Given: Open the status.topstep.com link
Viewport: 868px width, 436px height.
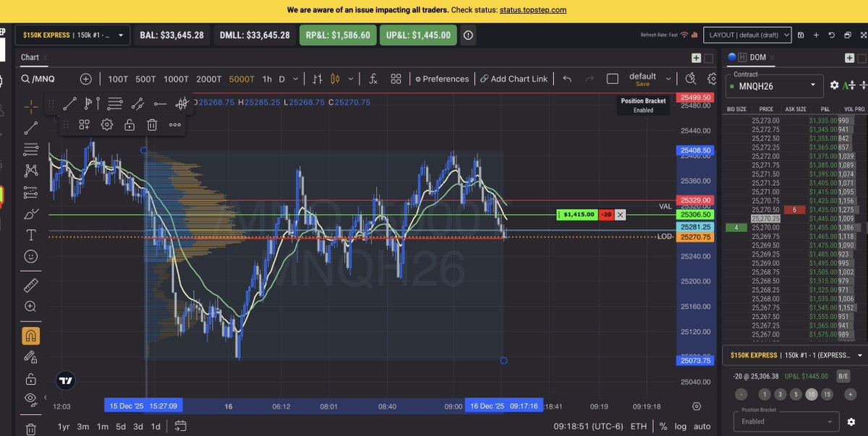Looking at the screenshot, I should click(x=532, y=10).
